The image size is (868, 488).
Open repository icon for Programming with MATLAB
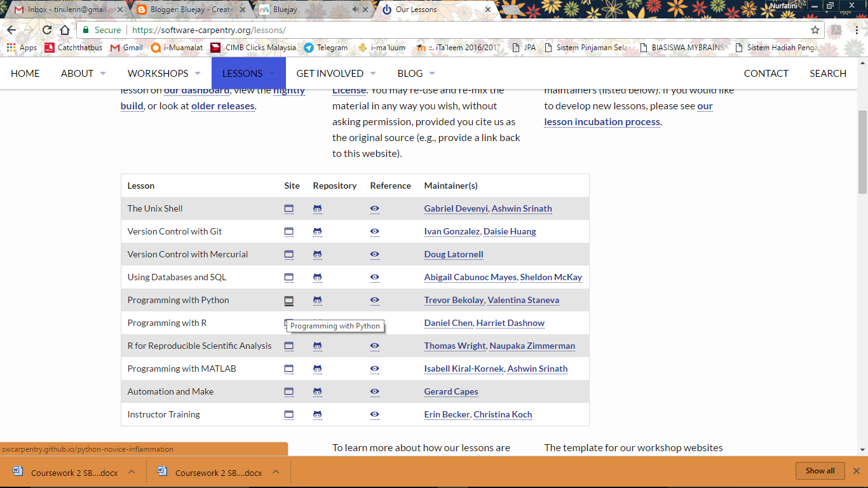click(x=317, y=369)
